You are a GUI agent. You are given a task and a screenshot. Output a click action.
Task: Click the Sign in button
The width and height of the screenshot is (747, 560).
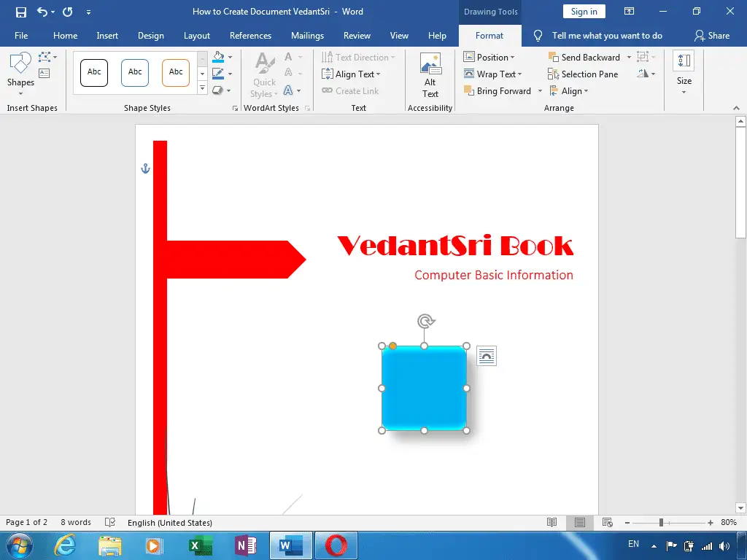(x=584, y=12)
